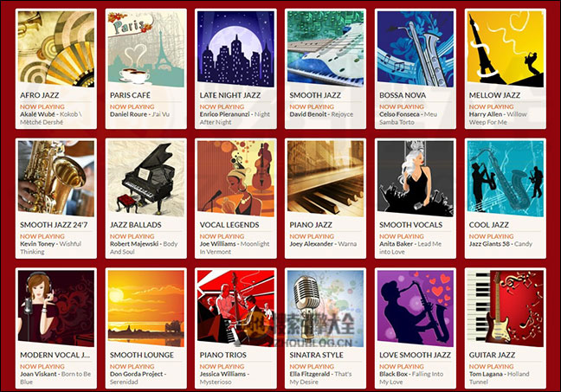Click the Smooth Jazz channel title
Image resolution: width=561 pixels, height=392 pixels.
(315, 95)
